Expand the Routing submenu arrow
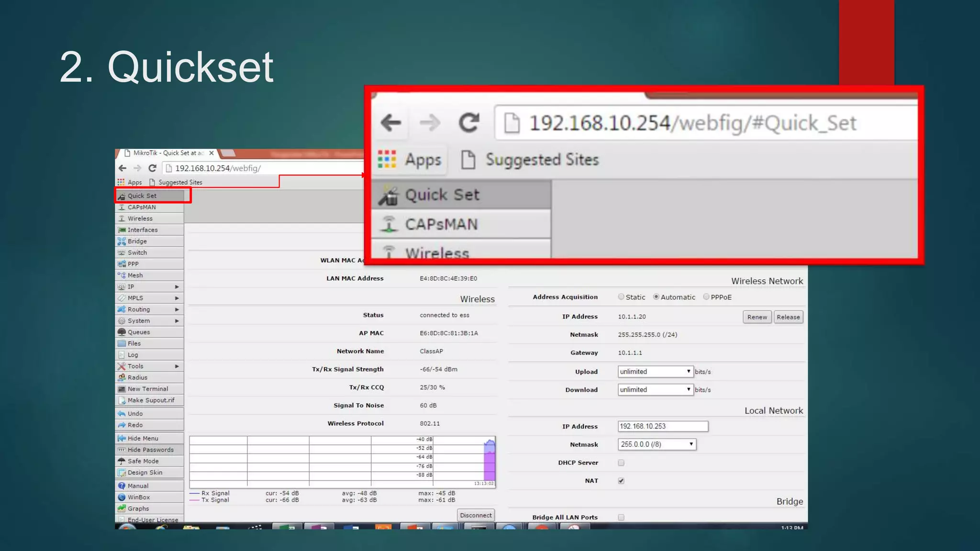980x551 pixels. (177, 309)
